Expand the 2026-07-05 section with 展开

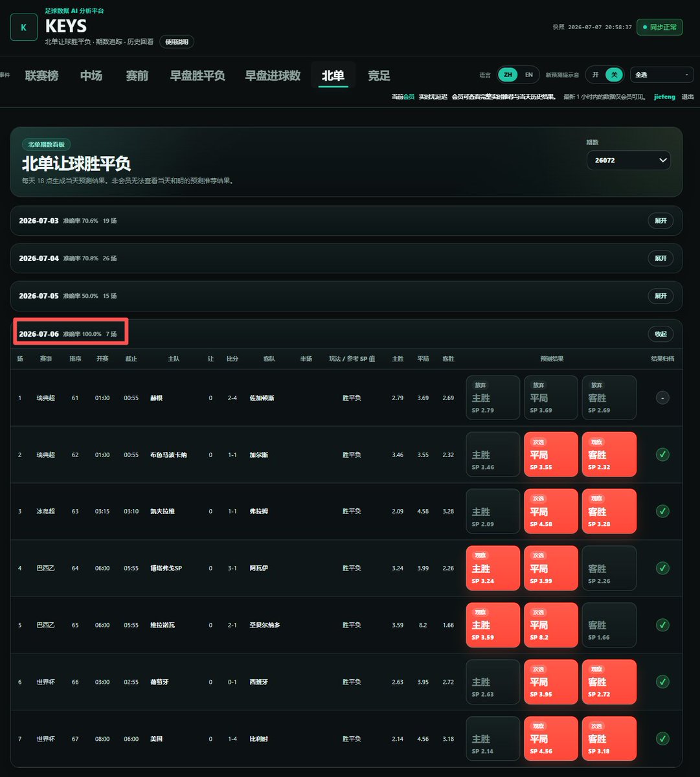(x=660, y=296)
